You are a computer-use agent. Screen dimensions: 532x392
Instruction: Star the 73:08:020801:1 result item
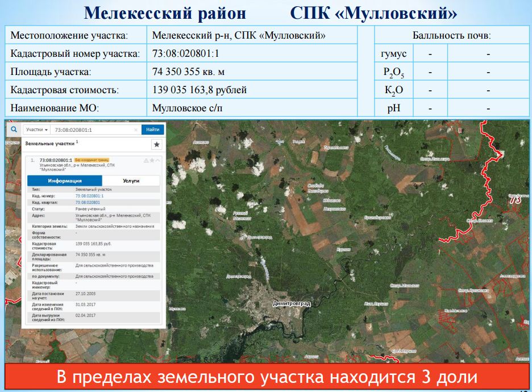152,161
